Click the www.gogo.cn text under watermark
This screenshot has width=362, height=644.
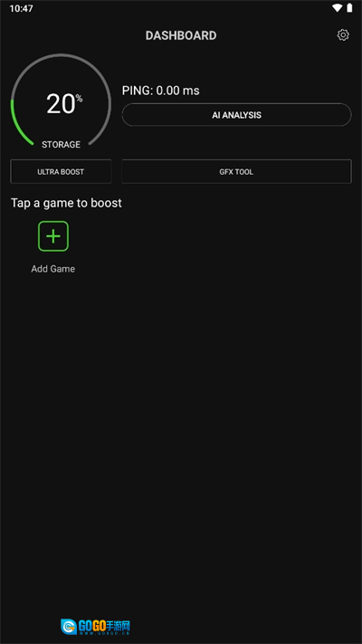pyautogui.click(x=104, y=633)
